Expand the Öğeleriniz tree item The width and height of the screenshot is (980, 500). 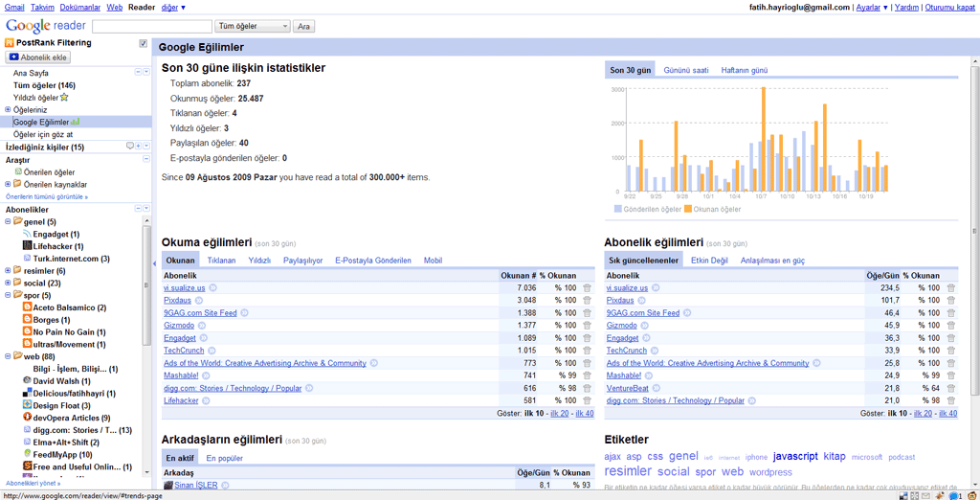8,110
